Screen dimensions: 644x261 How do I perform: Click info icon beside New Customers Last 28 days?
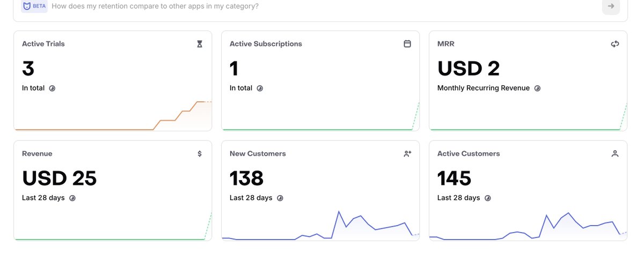pos(280,198)
